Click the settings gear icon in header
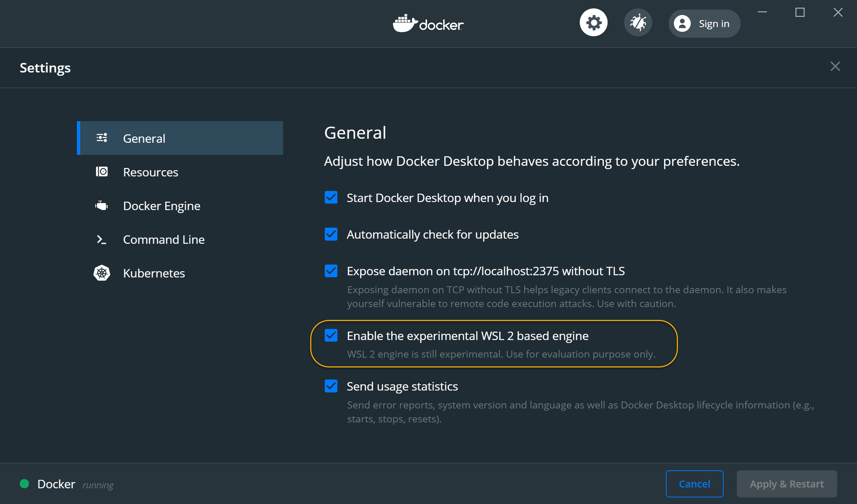 pos(593,23)
